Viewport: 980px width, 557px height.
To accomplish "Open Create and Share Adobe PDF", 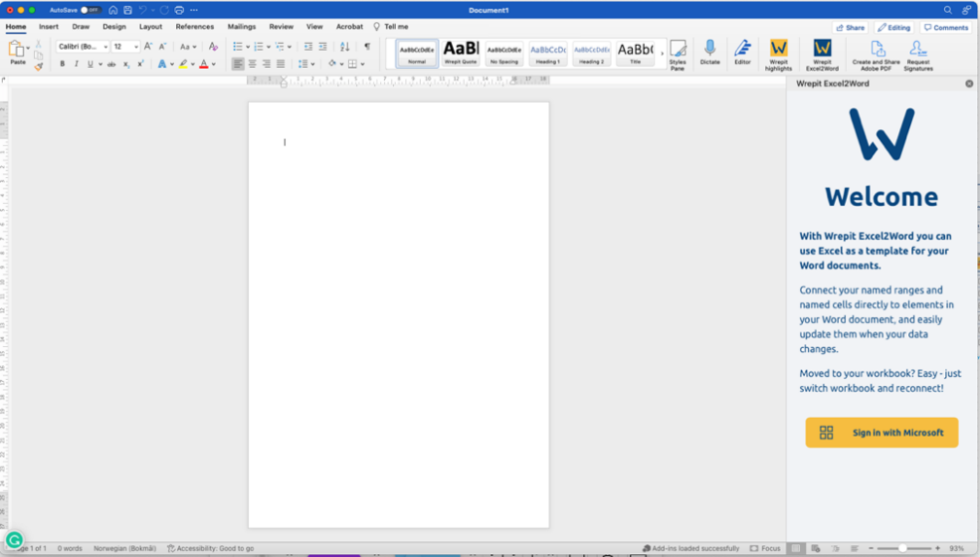I will pyautogui.click(x=876, y=55).
